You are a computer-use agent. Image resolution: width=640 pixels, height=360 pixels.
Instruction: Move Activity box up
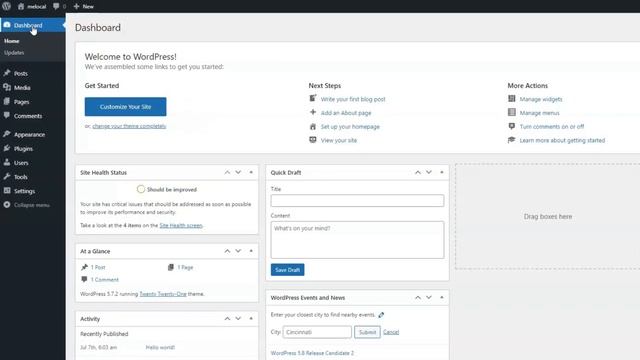(227, 318)
